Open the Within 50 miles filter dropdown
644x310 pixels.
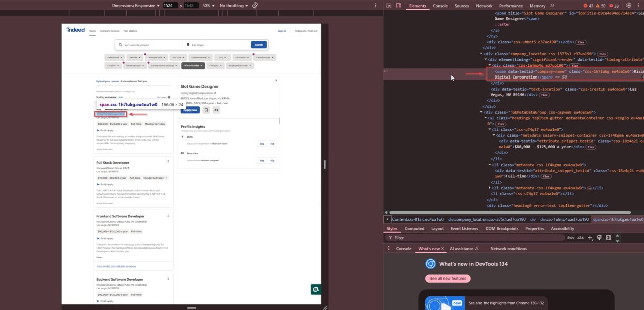193,65
